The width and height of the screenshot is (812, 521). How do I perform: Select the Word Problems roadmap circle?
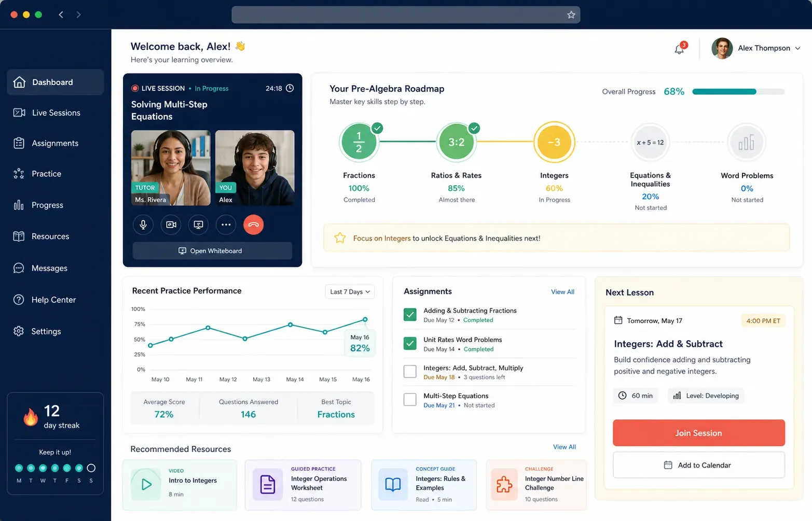point(746,142)
